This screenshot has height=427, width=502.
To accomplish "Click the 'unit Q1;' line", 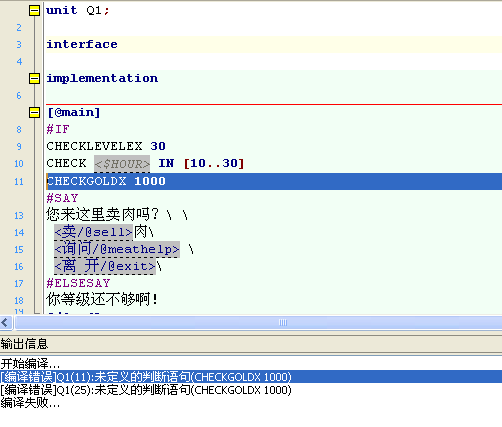I will coord(78,11).
